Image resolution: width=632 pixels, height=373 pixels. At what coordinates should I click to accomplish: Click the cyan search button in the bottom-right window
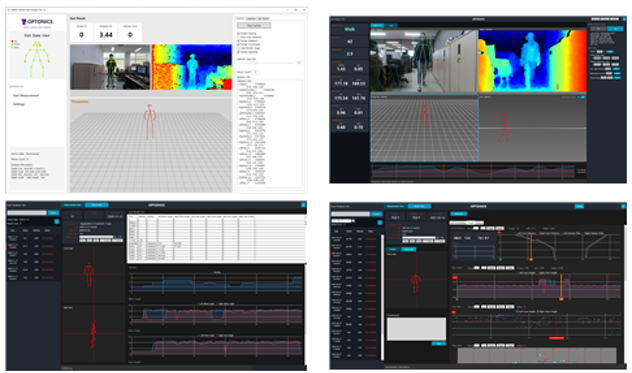[376, 214]
